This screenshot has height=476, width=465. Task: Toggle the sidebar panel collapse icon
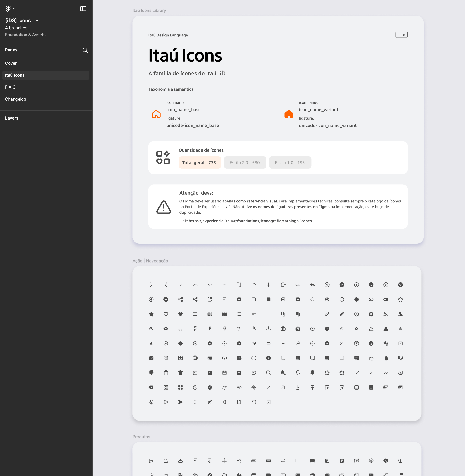(x=83, y=9)
